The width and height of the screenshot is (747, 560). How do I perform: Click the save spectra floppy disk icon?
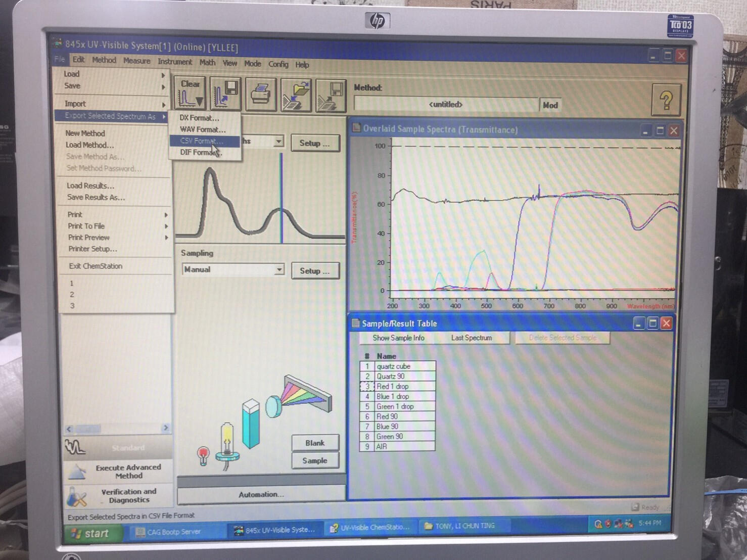coord(225,94)
